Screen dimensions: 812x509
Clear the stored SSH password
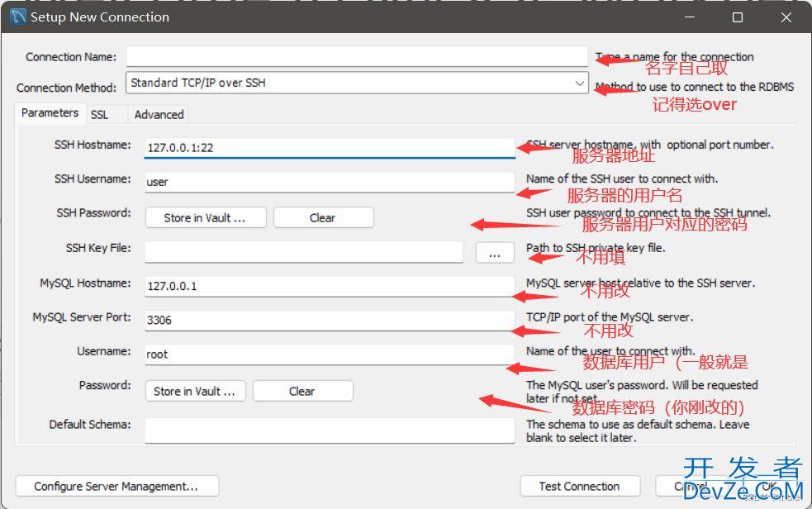point(323,217)
